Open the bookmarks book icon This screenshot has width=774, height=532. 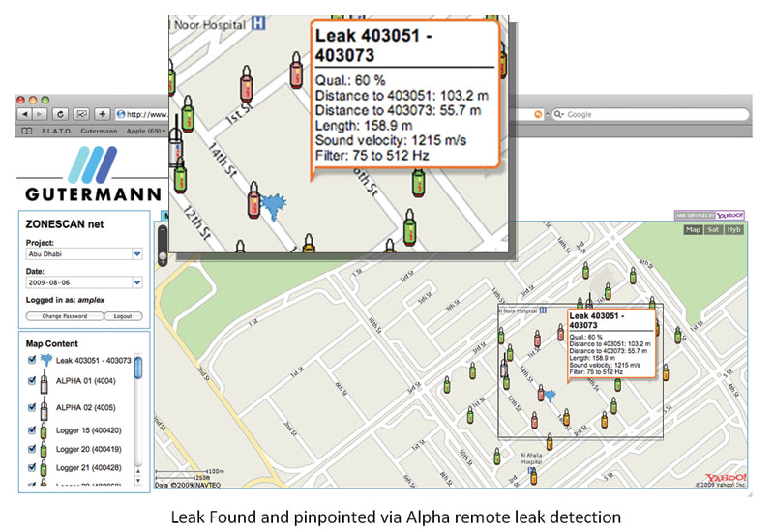pyautogui.click(x=27, y=131)
